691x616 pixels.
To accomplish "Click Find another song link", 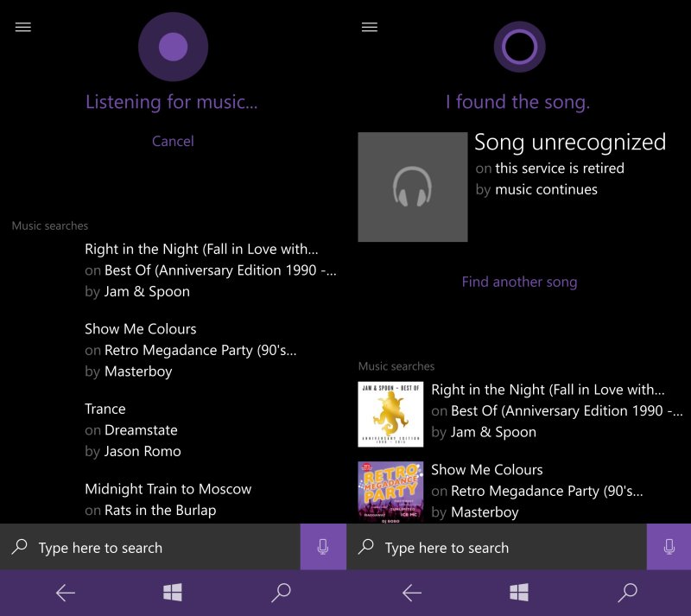I will coord(519,282).
